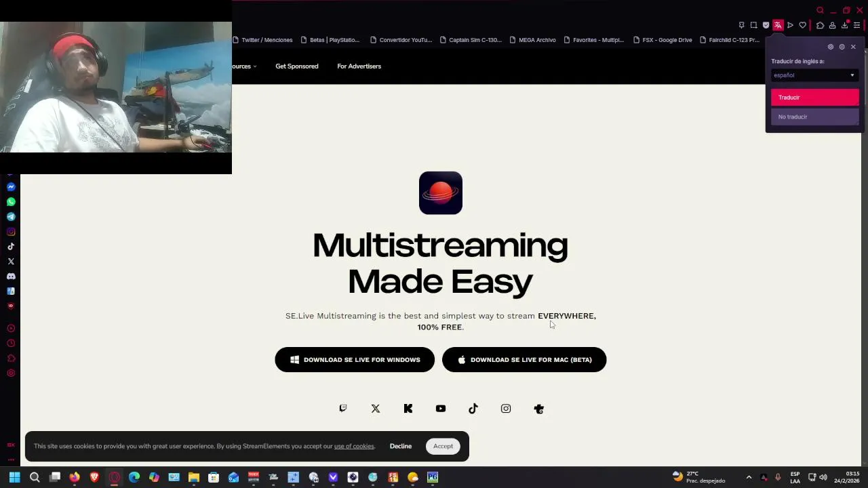Click the X social icon on page
Screen dimensions: 868x488
pos(376,409)
